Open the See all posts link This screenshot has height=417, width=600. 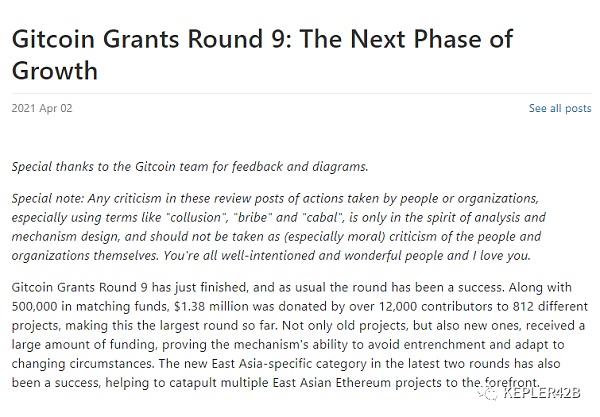pos(560,108)
